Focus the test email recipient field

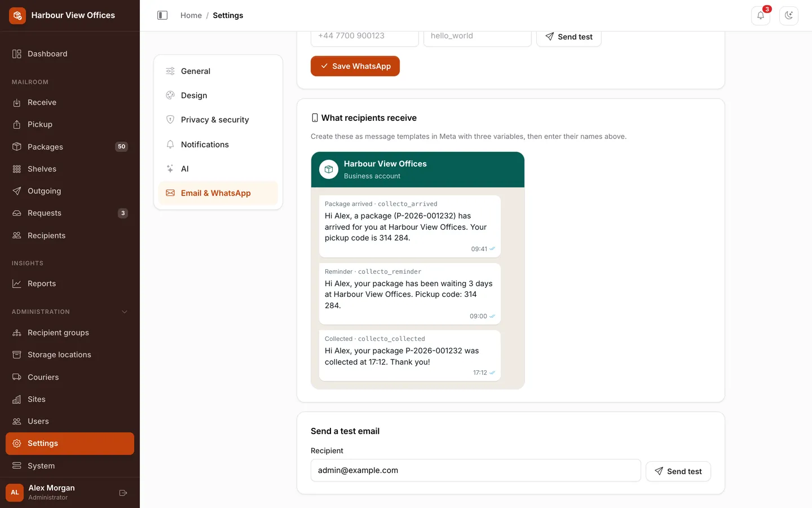(x=476, y=470)
